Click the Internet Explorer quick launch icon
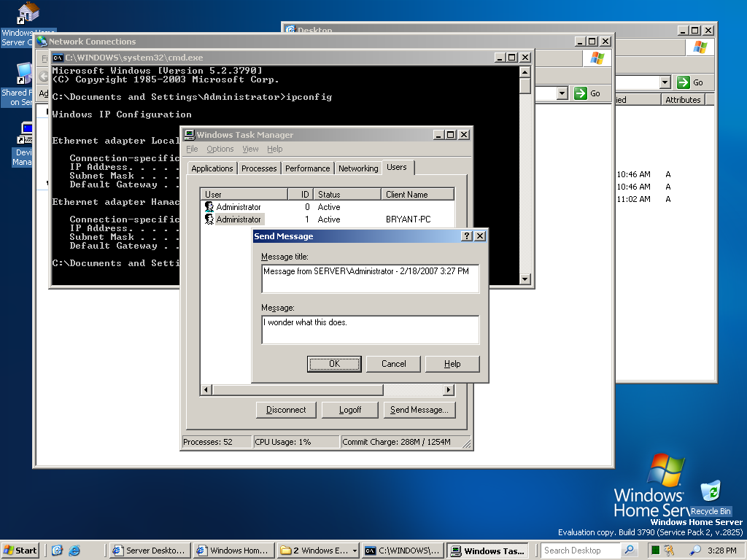This screenshot has height=560, width=747. click(x=74, y=551)
